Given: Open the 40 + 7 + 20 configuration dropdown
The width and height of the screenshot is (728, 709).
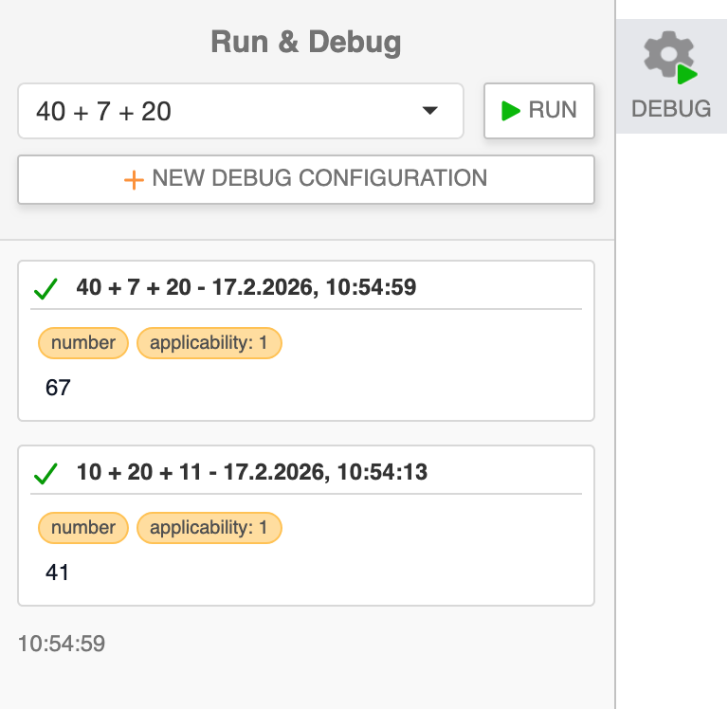Looking at the screenshot, I should click(241, 111).
